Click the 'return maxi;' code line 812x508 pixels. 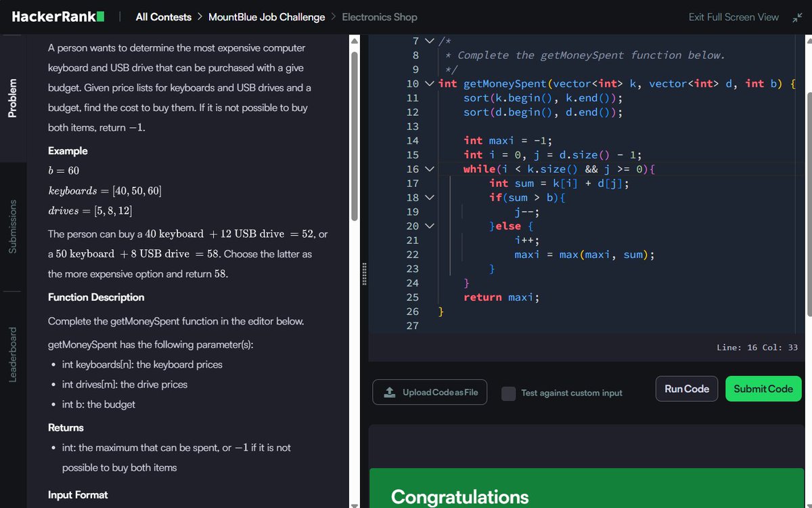pyautogui.click(x=501, y=297)
